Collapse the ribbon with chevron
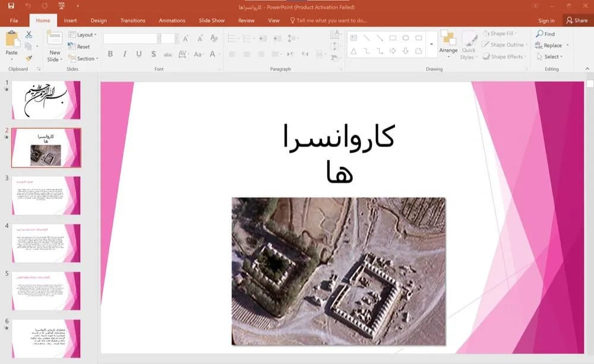 pos(587,68)
